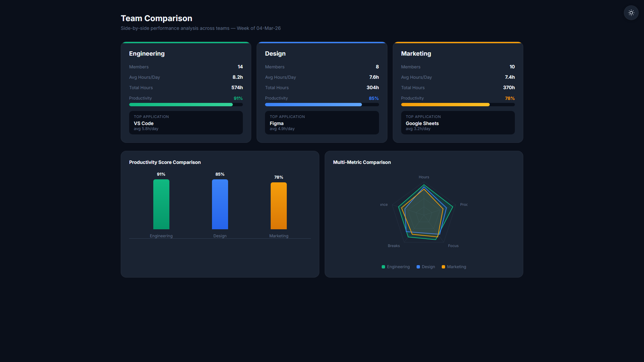The height and width of the screenshot is (362, 644).
Task: Select the orange Marketing bar in chart
Action: point(279,206)
